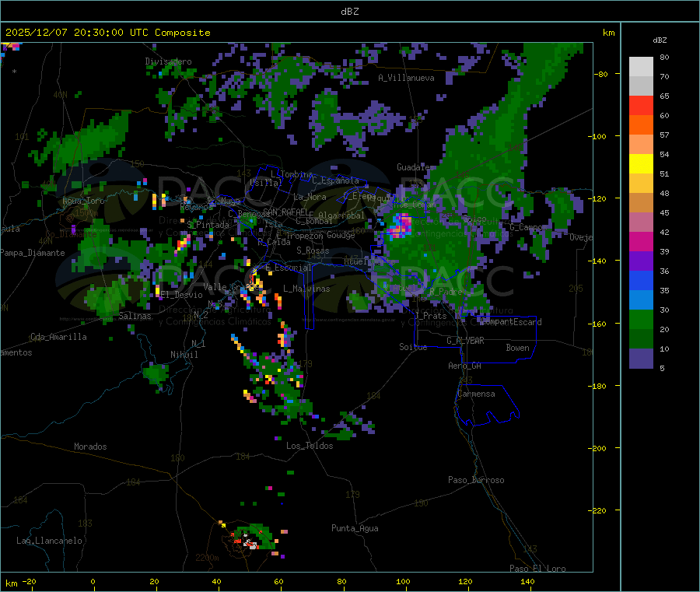Click the timestamp 2025/12/07 20:30:00 UTC Composite
The width and height of the screenshot is (700, 592).
[x=107, y=33]
